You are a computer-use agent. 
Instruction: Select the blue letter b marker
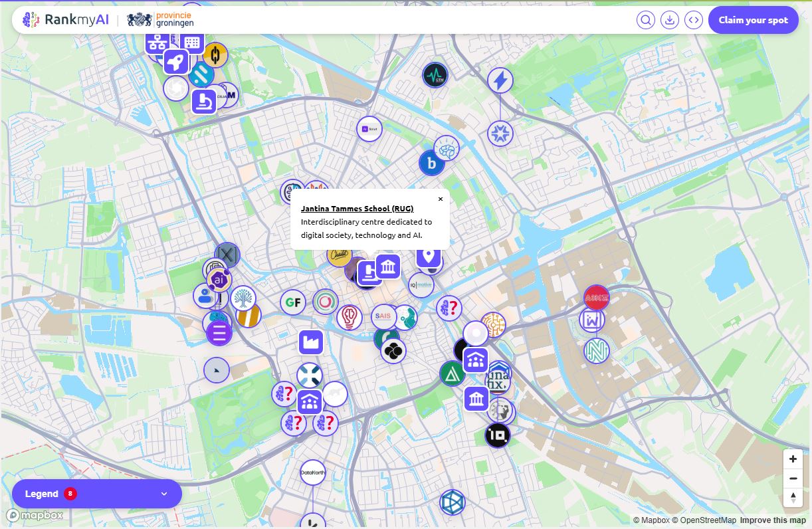[431, 163]
